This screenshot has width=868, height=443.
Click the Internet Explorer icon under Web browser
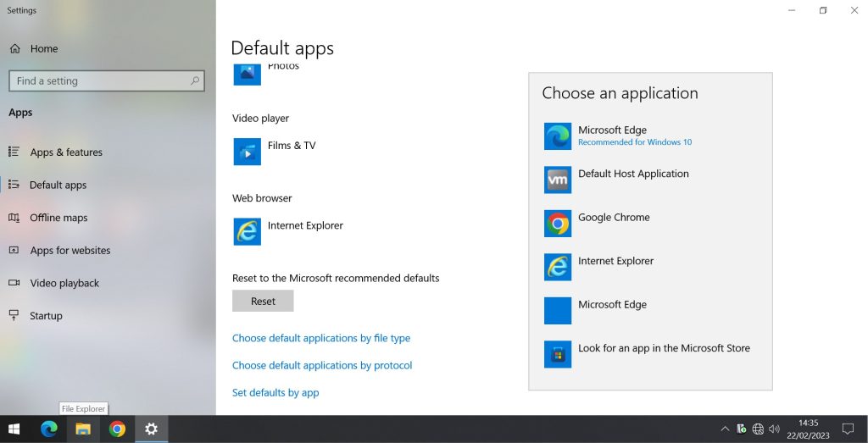[x=247, y=231]
